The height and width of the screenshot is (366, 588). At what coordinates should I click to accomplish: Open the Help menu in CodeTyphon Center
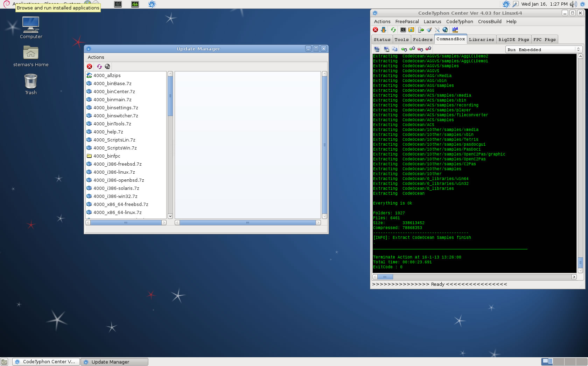pos(511,21)
